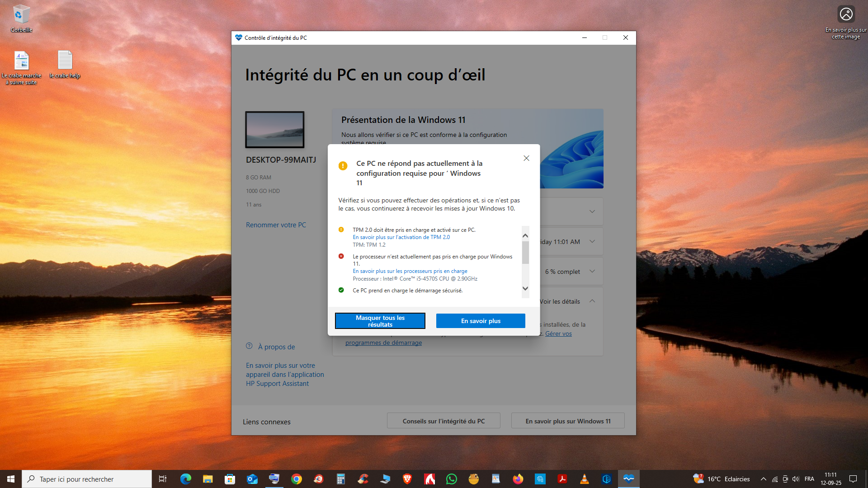This screenshot has width=868, height=488.
Task: Expand the Friday 11:01 AM section
Action: [x=592, y=241]
